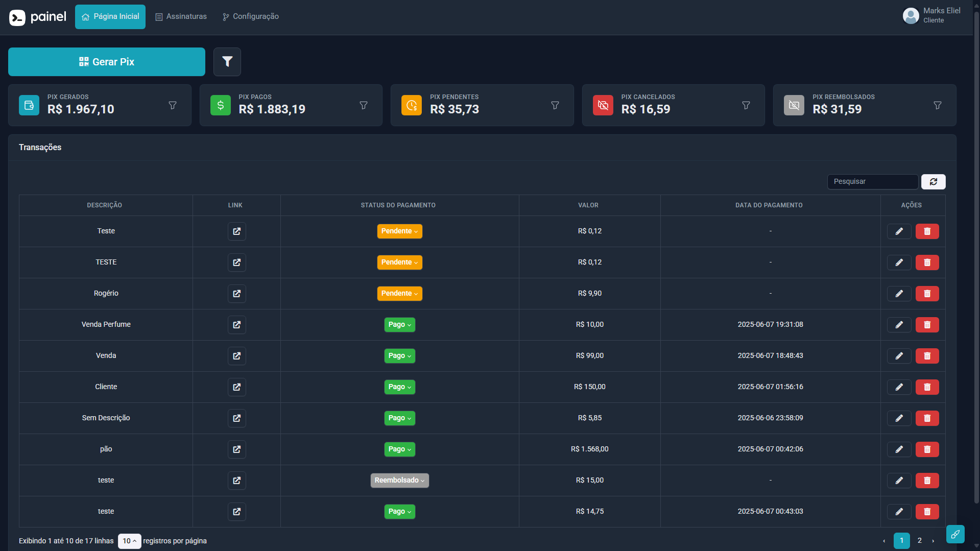Open the Reembolsado status dropdown
The width and height of the screenshot is (980, 551).
399,481
